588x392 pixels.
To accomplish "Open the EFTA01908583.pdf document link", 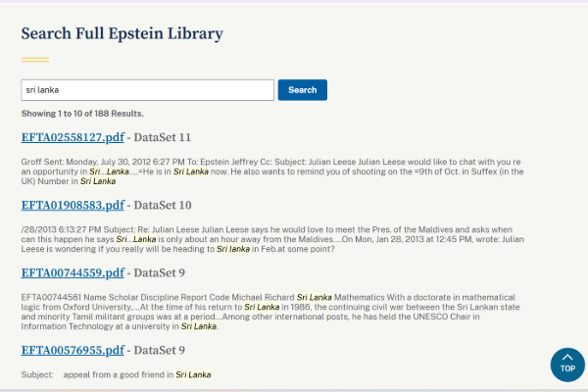I will point(73,205).
